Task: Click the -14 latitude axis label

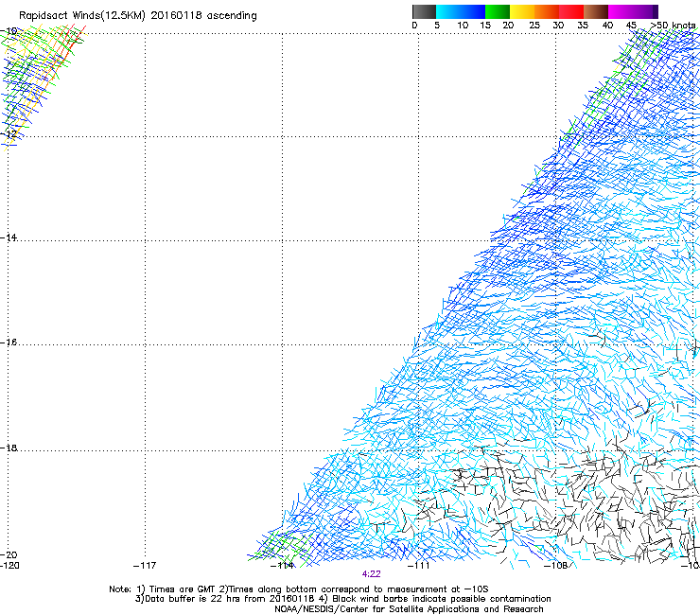Action: (9, 237)
